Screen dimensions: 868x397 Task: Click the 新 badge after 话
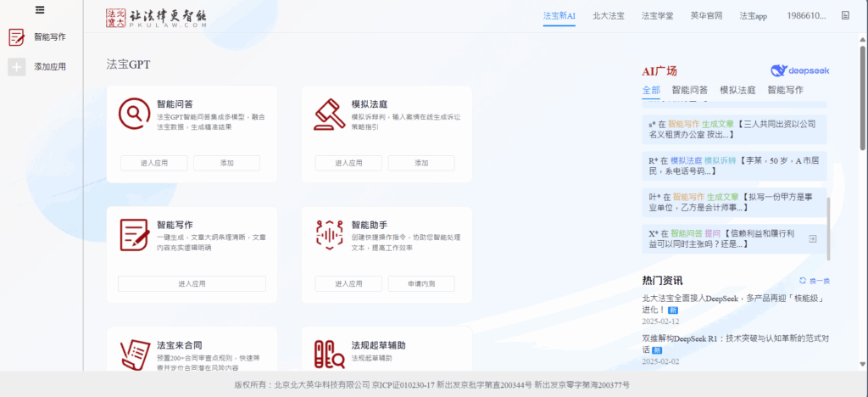coord(657,350)
